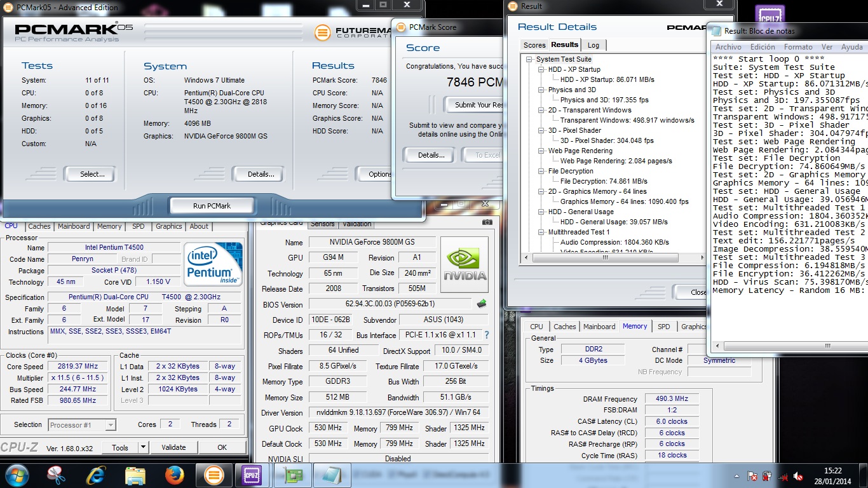The height and width of the screenshot is (488, 868).
Task: Switch to PCMark05 taskbar button
Action: (214, 475)
